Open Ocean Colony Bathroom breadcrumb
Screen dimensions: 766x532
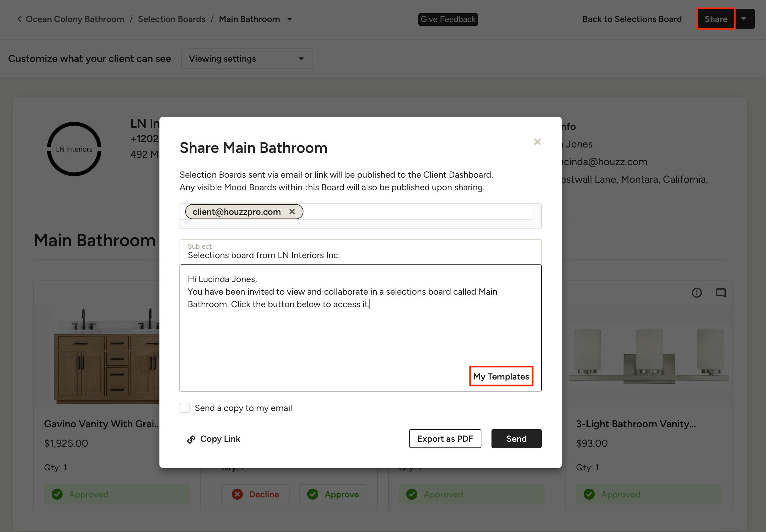pyautogui.click(x=75, y=19)
